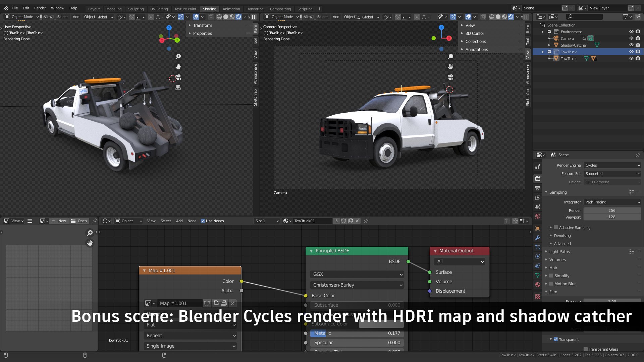Image resolution: width=644 pixels, height=362 pixels.
Task: Open the Material properties tab icon
Action: click(538, 285)
